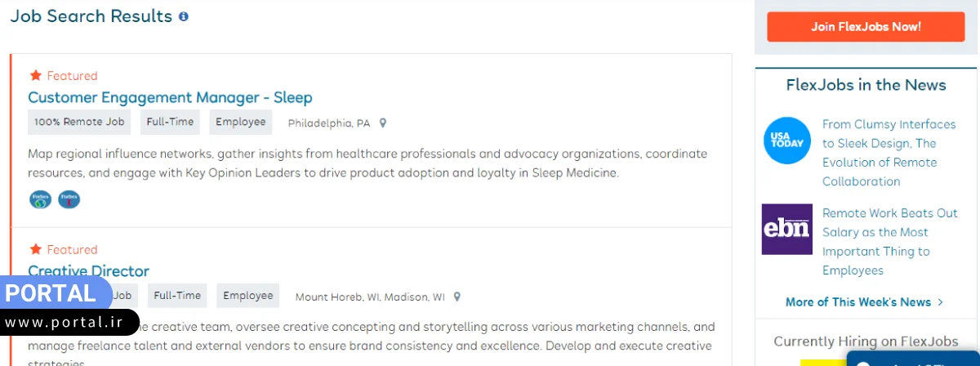Click the map pin next to Madison, WI

coord(457,297)
